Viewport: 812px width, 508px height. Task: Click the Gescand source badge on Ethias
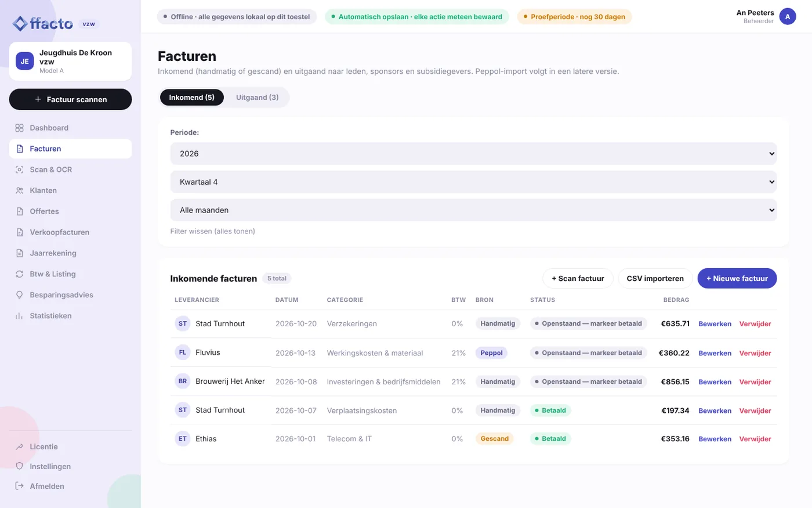click(495, 439)
